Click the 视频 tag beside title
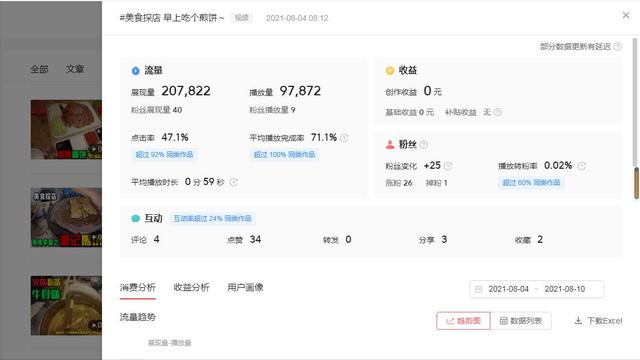The image size is (640, 360). (242, 18)
